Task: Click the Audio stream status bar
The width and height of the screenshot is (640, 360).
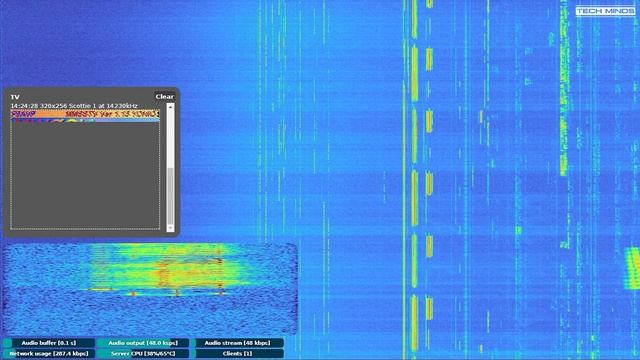Action: (238, 343)
